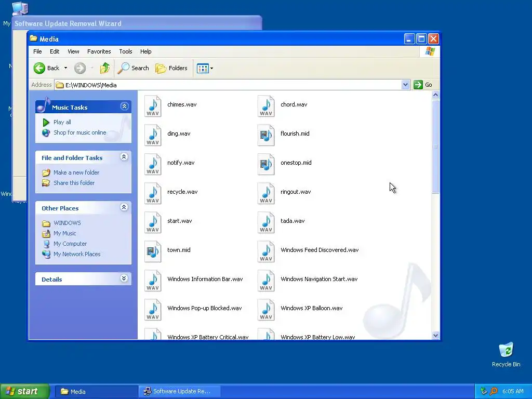Image resolution: width=532 pixels, height=399 pixels.
Task: Select the notify.wav file icon
Action: pyautogui.click(x=153, y=165)
